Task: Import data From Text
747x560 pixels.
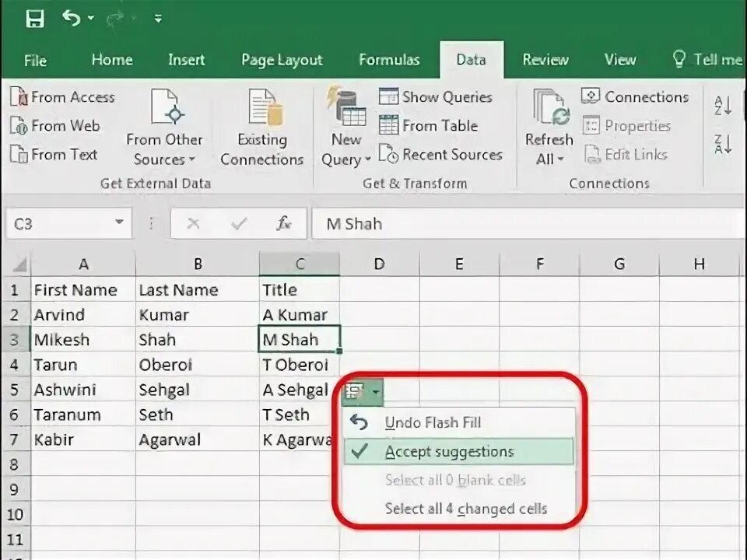Action: coord(54,155)
